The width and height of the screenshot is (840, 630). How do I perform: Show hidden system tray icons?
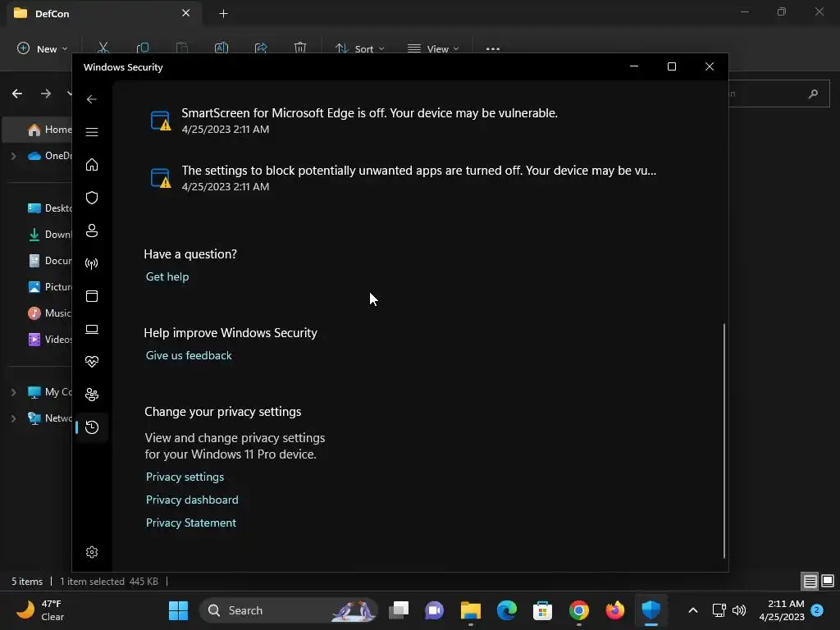(x=692, y=610)
